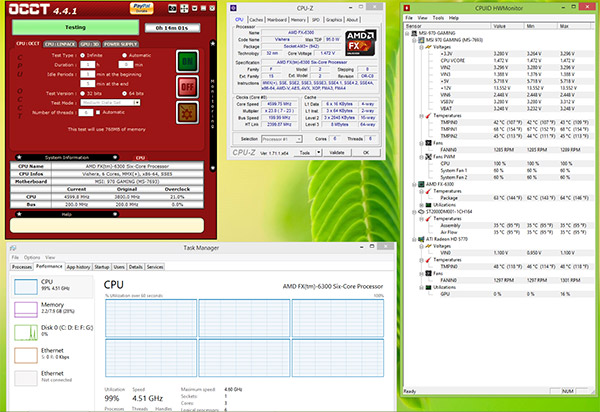
Task: Switch to Services tab in Task Manager
Action: point(155,267)
